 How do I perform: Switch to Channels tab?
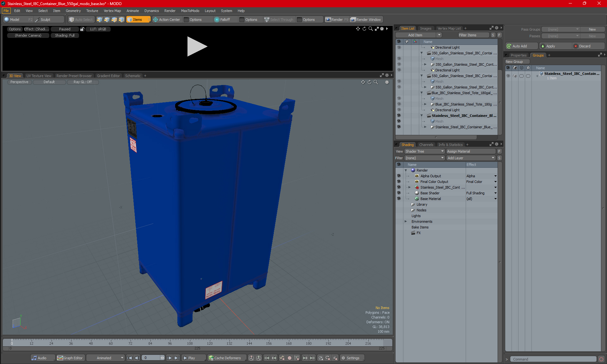click(426, 145)
